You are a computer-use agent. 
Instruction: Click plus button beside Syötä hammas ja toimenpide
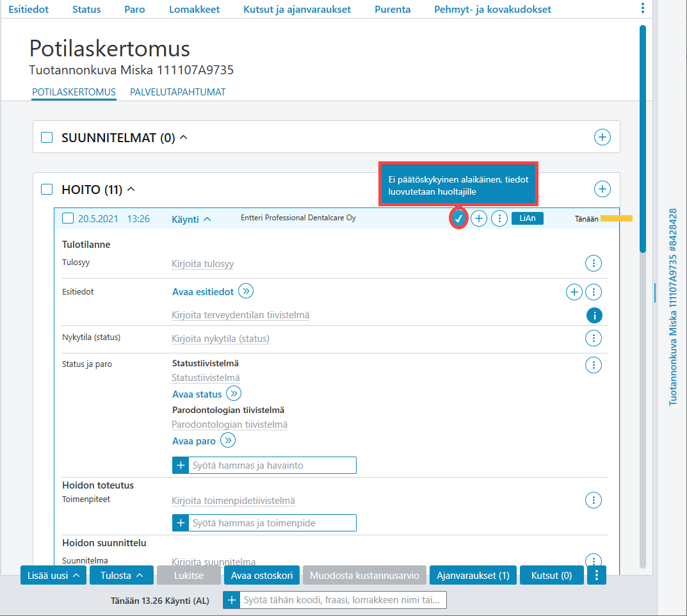(181, 523)
